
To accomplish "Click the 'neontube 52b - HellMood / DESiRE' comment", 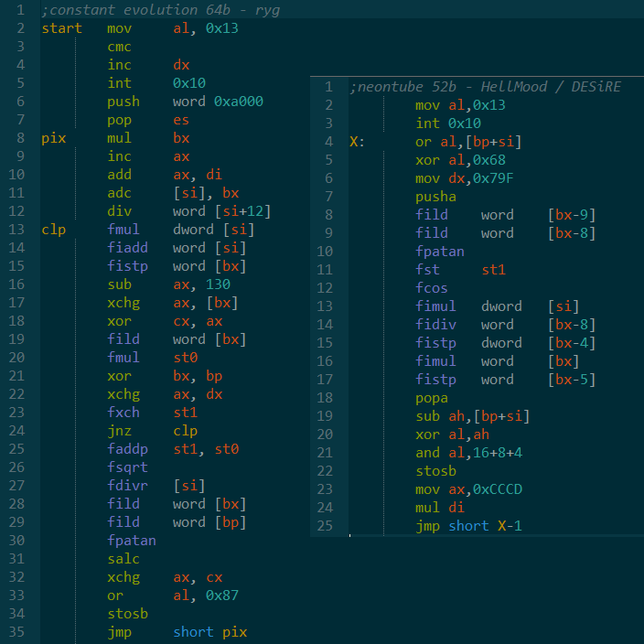I will click(x=485, y=87).
